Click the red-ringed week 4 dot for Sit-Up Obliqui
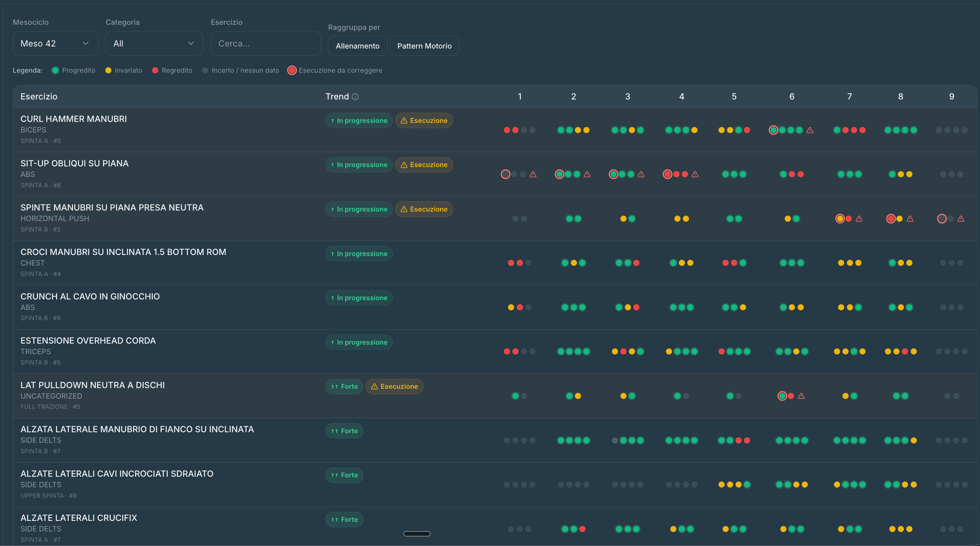980x546 pixels. pos(668,174)
